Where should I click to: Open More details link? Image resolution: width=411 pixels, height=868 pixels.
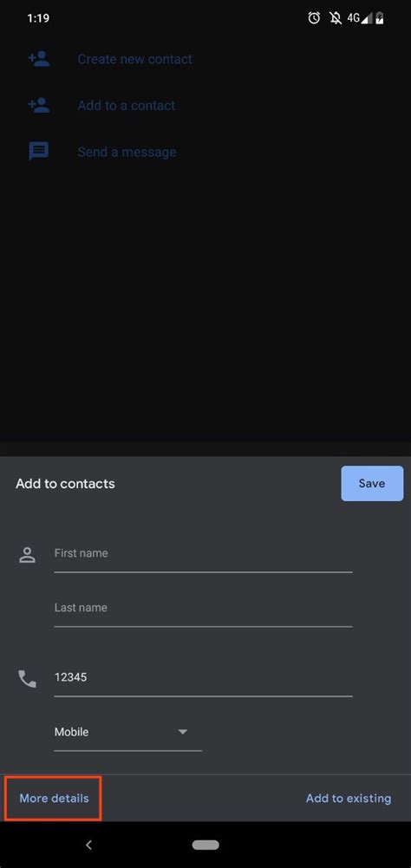tap(54, 799)
